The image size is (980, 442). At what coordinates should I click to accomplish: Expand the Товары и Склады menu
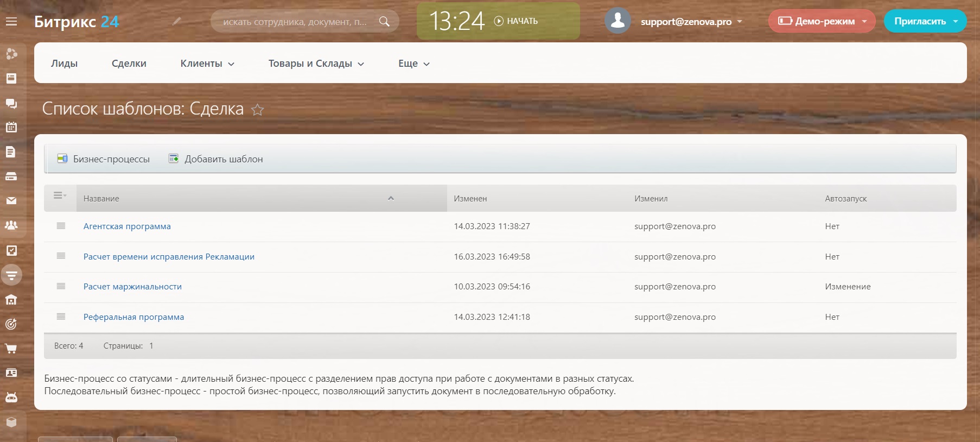316,64
